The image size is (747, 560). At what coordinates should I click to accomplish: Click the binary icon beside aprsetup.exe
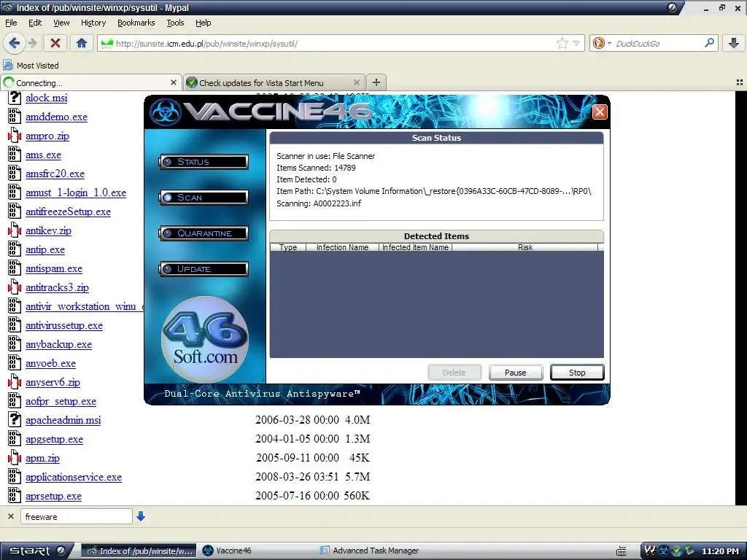(x=15, y=496)
